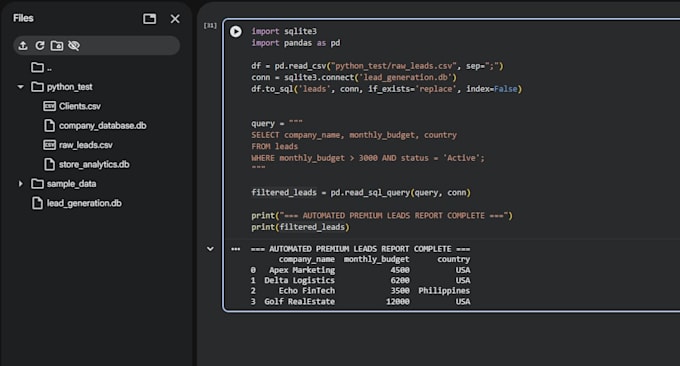The height and width of the screenshot is (366, 680).
Task: Click 'Philippines' country value in output
Action: point(444,291)
